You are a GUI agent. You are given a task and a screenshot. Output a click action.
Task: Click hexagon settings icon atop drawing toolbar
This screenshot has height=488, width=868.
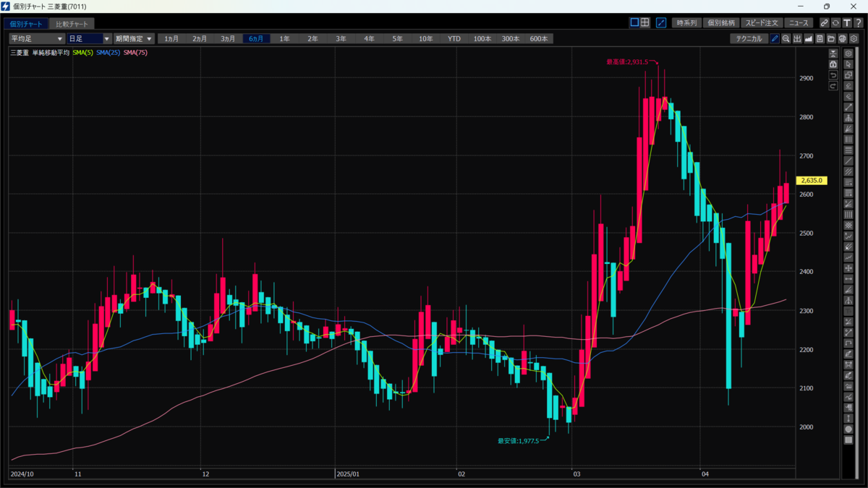(x=848, y=53)
